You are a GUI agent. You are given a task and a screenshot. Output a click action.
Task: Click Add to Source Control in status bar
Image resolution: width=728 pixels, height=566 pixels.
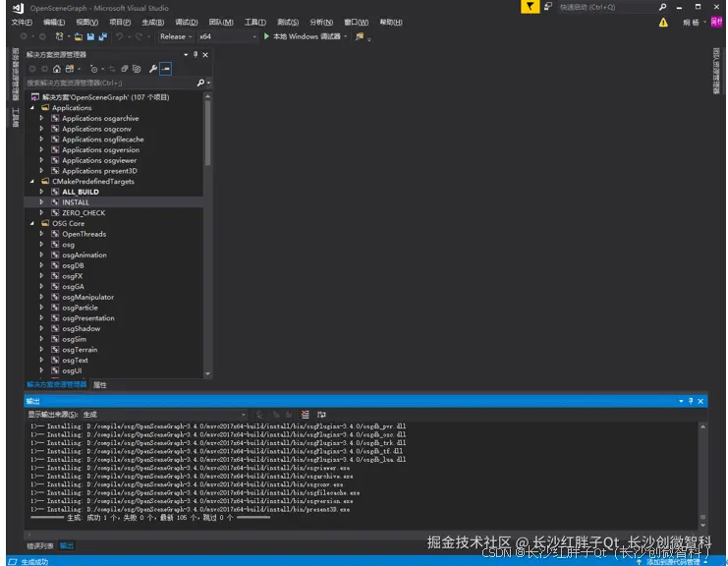tap(672, 562)
